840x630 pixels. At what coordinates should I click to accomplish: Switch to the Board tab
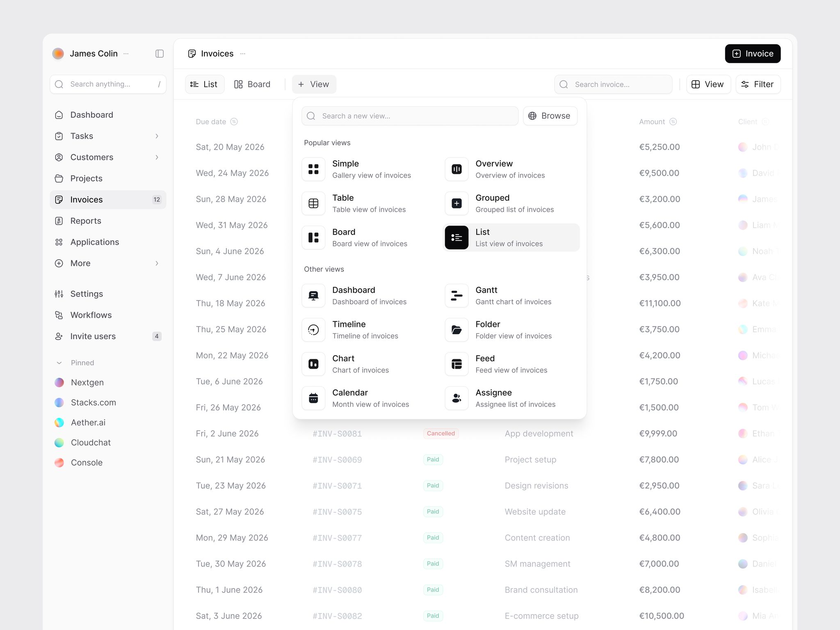[252, 84]
